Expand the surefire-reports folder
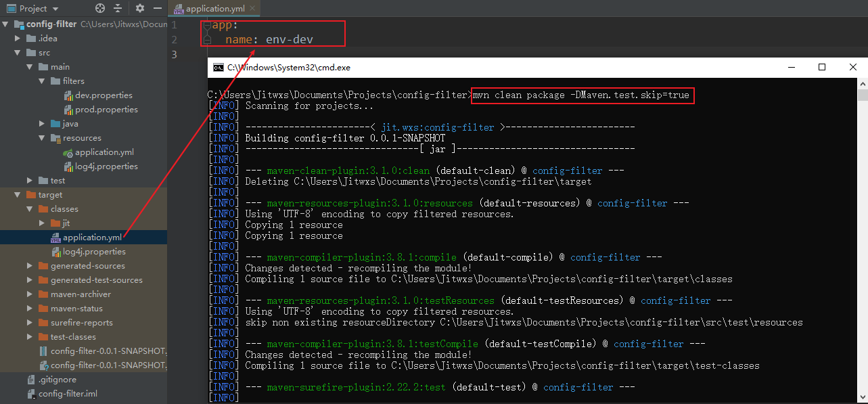868x404 pixels. pos(30,323)
